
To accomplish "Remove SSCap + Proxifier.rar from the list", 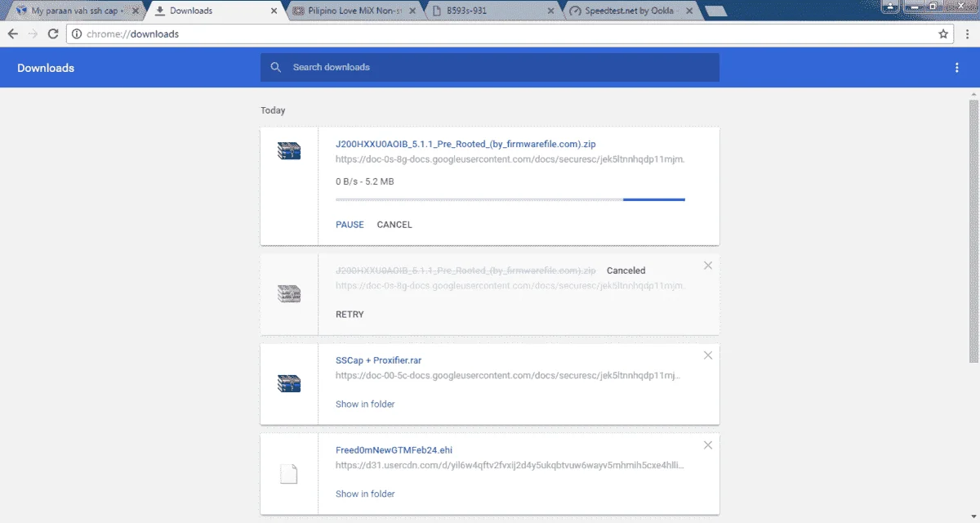I will pyautogui.click(x=708, y=355).
